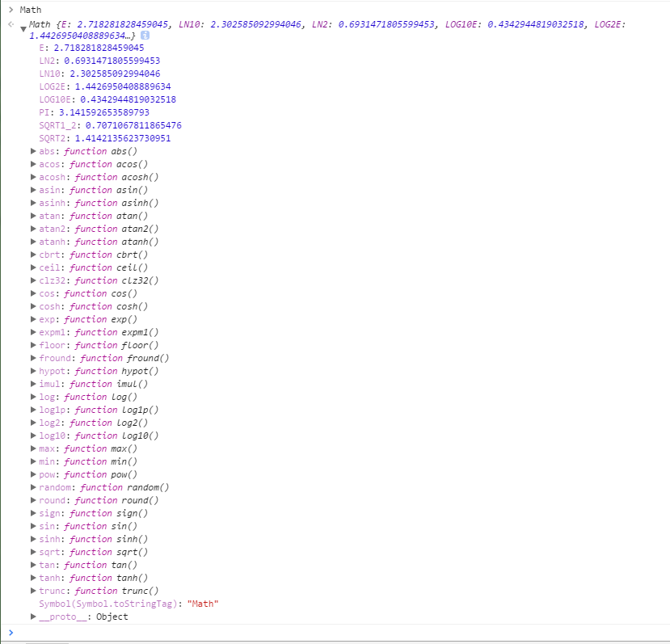Expand the acos function entry
This screenshot has width=670, height=644.
(33, 164)
